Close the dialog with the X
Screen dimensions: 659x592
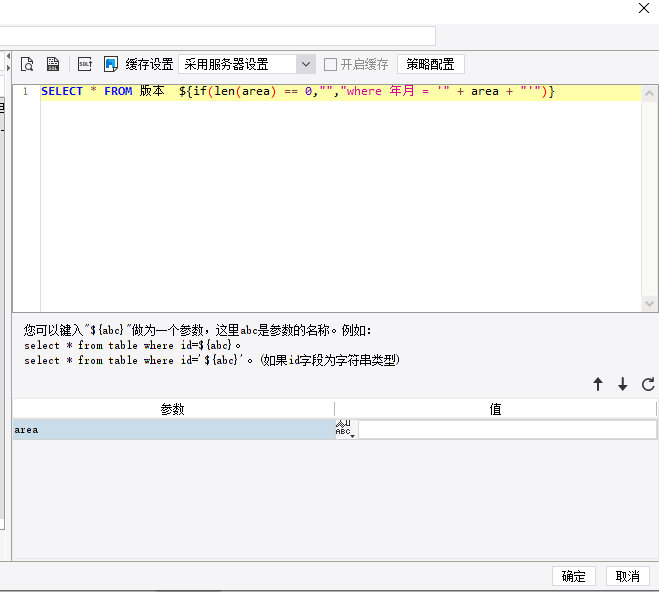coord(643,8)
